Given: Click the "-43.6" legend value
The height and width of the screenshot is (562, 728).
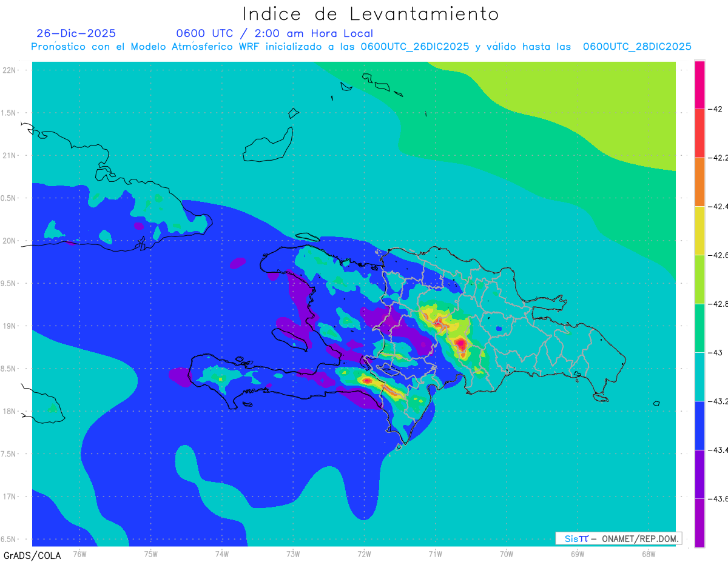Looking at the screenshot, I should 719,498.
